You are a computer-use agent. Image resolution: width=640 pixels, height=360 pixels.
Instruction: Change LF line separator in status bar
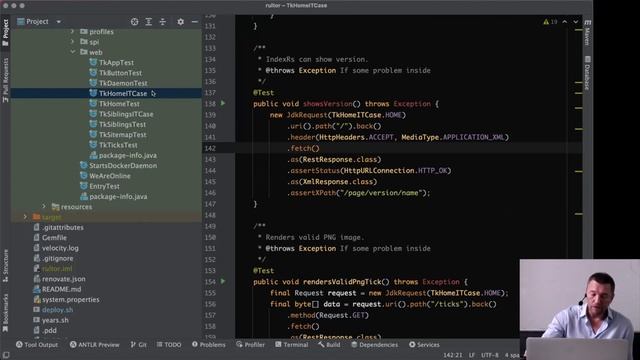(x=472, y=356)
